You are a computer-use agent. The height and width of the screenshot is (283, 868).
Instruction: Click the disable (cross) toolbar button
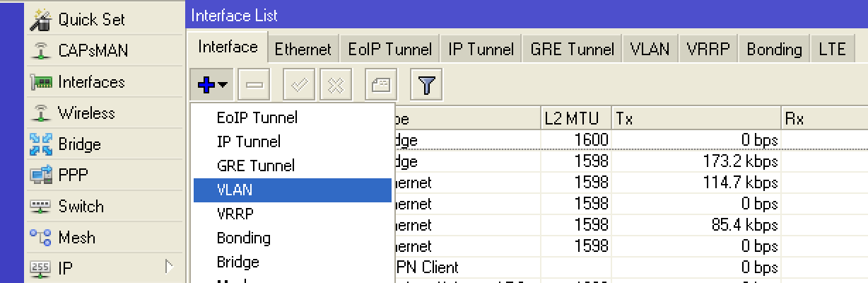[336, 86]
